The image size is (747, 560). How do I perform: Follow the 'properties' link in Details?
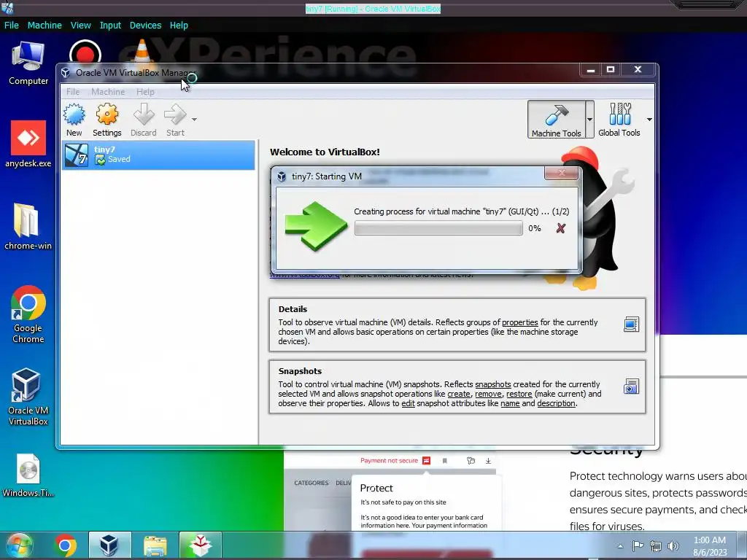[519, 322]
